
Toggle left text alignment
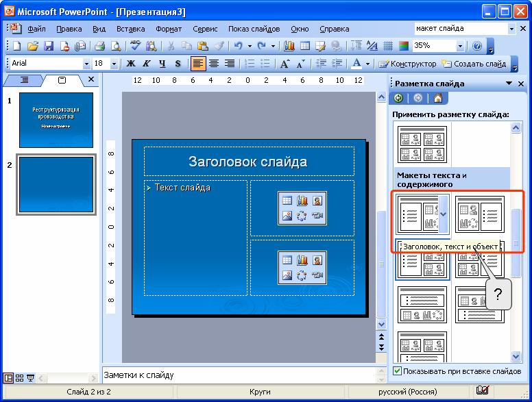198,64
